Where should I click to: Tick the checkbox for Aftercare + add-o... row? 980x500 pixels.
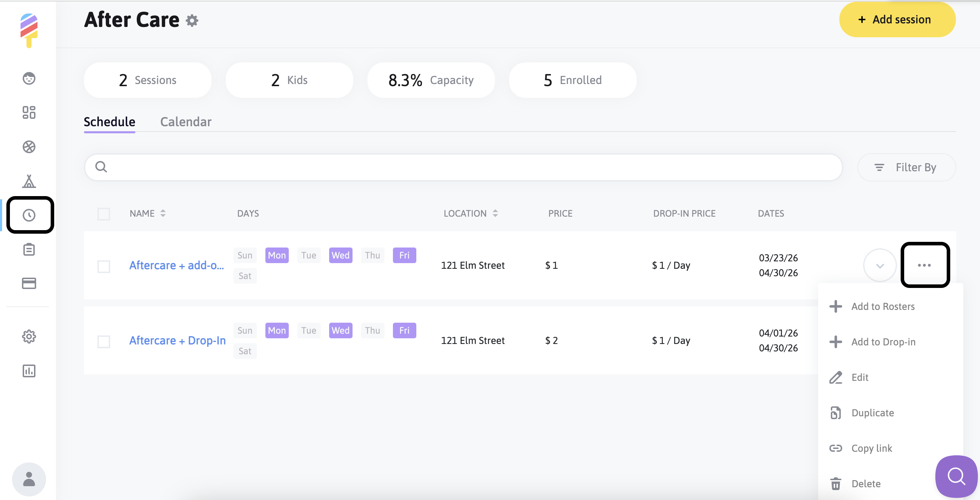tap(104, 266)
